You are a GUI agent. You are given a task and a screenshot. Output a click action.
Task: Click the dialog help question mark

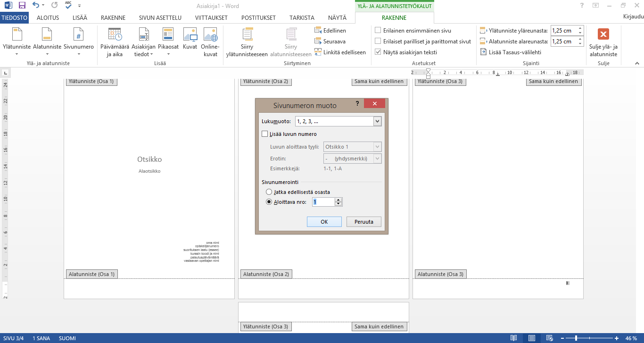point(357,103)
